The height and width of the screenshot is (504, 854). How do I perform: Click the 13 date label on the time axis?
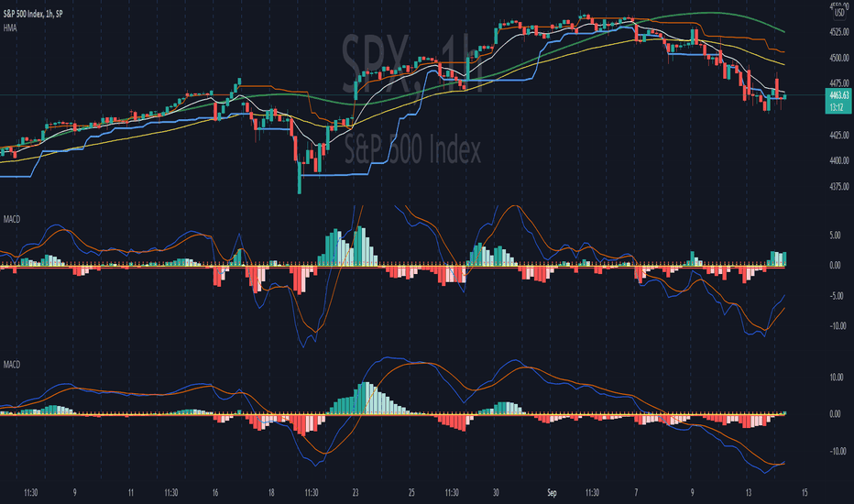click(x=749, y=493)
